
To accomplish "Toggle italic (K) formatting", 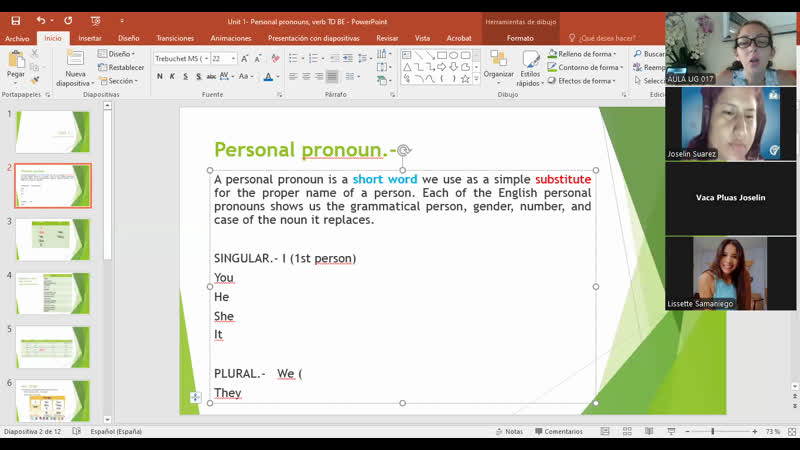I will [x=172, y=76].
